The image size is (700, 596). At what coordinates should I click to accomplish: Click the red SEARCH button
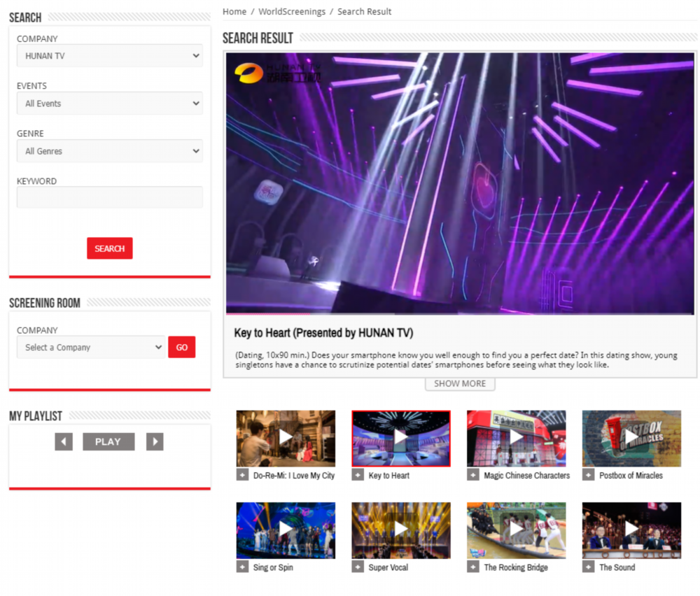click(x=110, y=248)
